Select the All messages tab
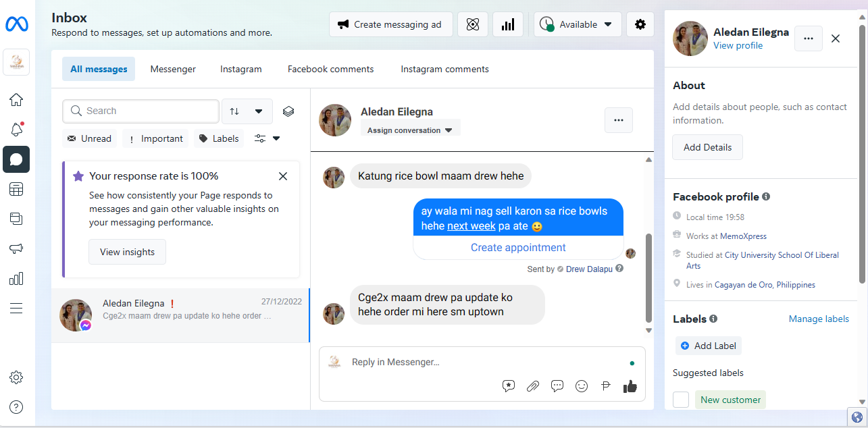Screen dimensions: 868x428 coord(99,69)
